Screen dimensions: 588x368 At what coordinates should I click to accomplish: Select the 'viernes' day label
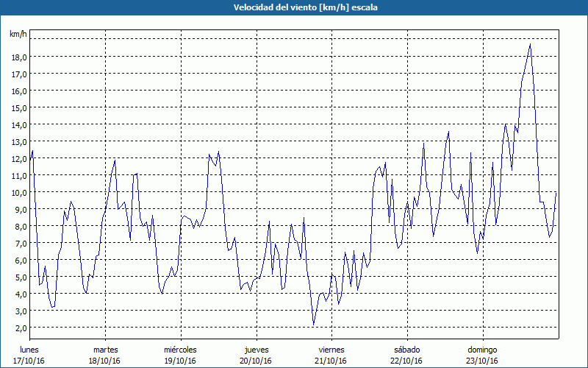pos(331,350)
